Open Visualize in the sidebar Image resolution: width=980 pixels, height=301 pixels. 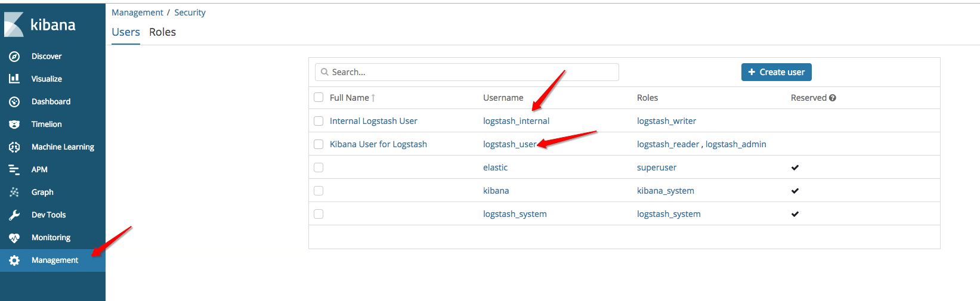click(52, 79)
